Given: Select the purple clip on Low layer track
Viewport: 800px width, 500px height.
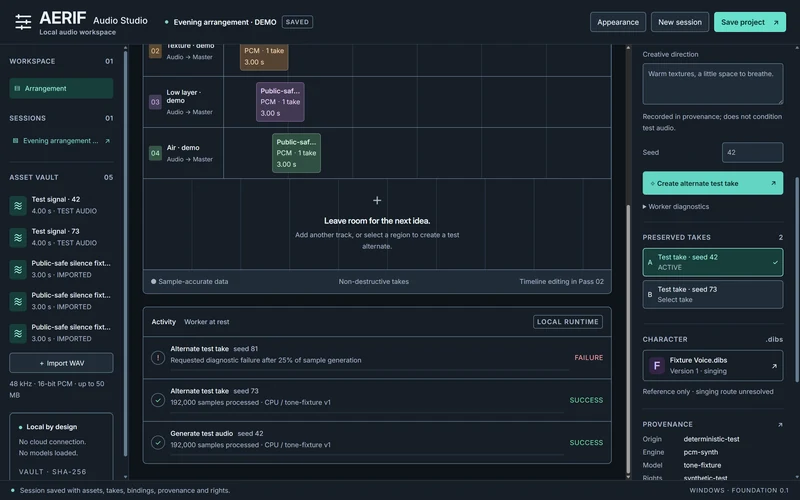Looking at the screenshot, I should pos(280,102).
